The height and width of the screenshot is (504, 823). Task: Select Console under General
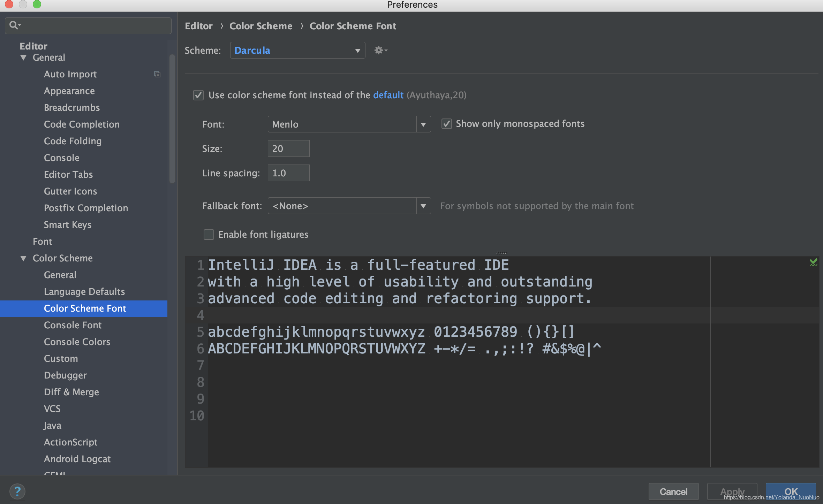62,158
